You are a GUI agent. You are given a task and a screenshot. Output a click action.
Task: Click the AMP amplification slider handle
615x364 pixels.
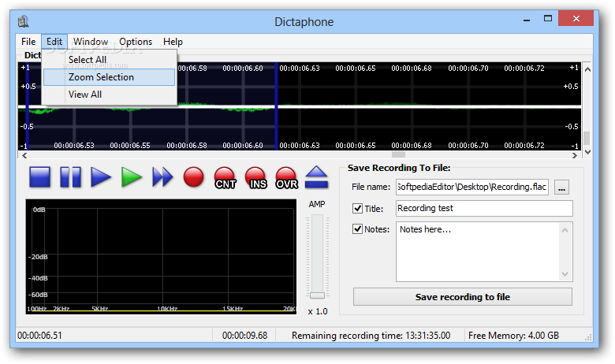pos(317,295)
